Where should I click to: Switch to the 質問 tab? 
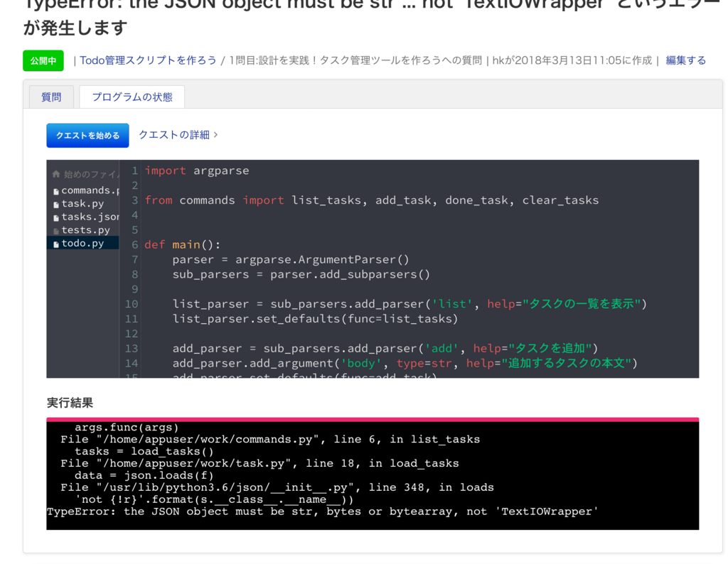(51, 97)
